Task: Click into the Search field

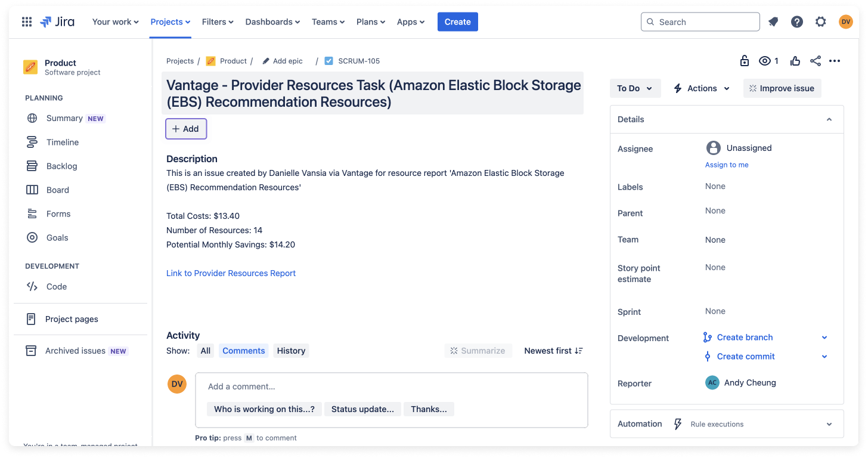Action: (700, 22)
